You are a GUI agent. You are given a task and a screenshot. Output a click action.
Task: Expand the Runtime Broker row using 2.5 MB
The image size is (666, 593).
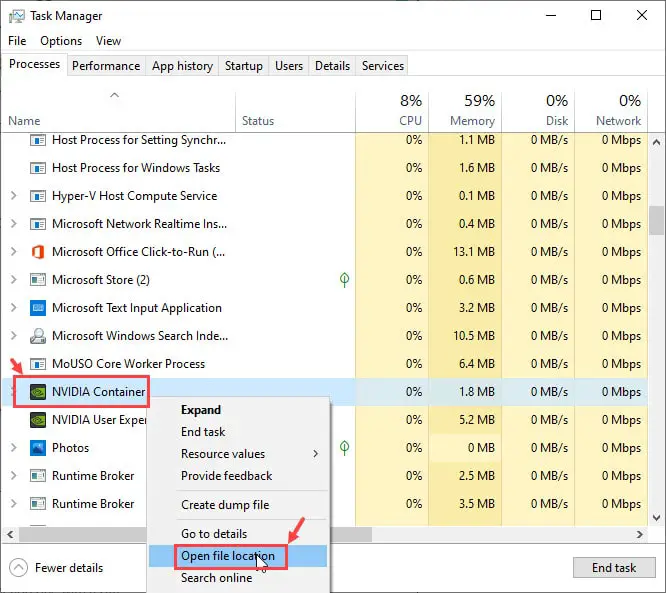13,476
